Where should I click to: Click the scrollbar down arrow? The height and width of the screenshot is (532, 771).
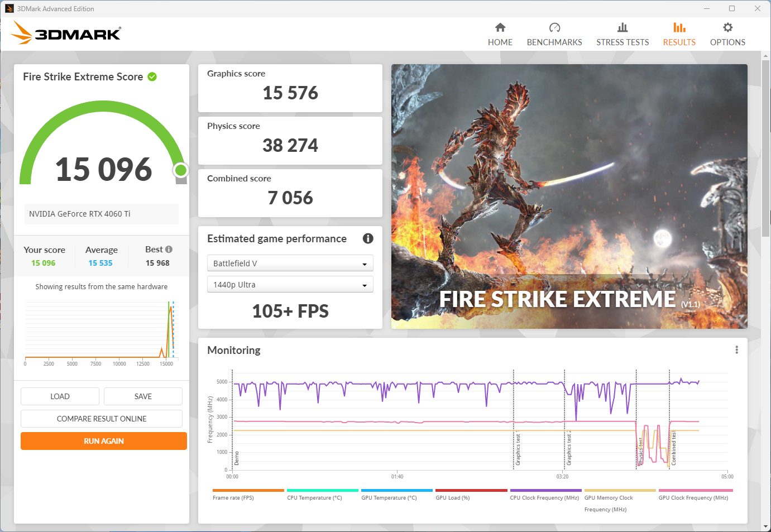pos(765,526)
